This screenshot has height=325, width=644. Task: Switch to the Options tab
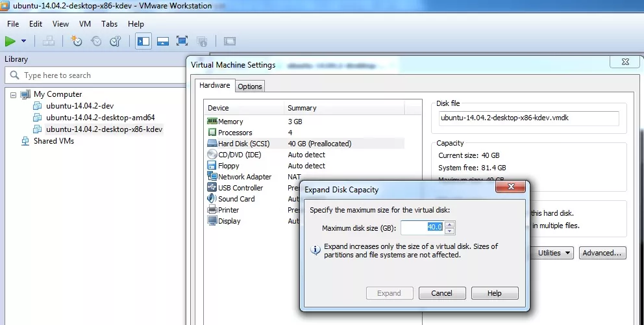250,86
